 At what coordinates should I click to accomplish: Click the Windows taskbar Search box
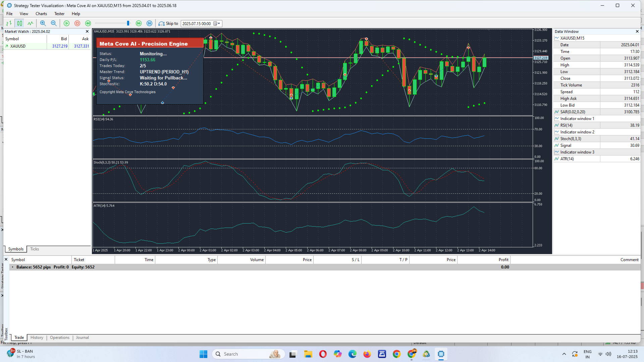click(x=248, y=354)
